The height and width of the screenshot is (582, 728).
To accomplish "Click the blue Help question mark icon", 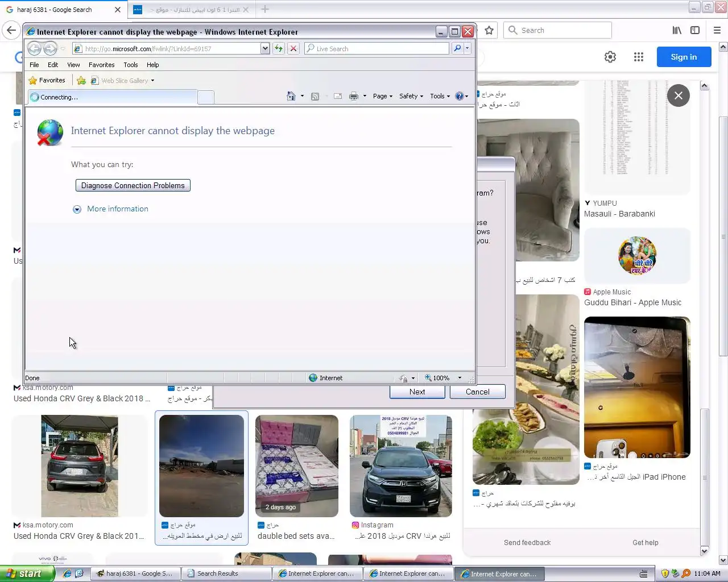I will coord(460,96).
